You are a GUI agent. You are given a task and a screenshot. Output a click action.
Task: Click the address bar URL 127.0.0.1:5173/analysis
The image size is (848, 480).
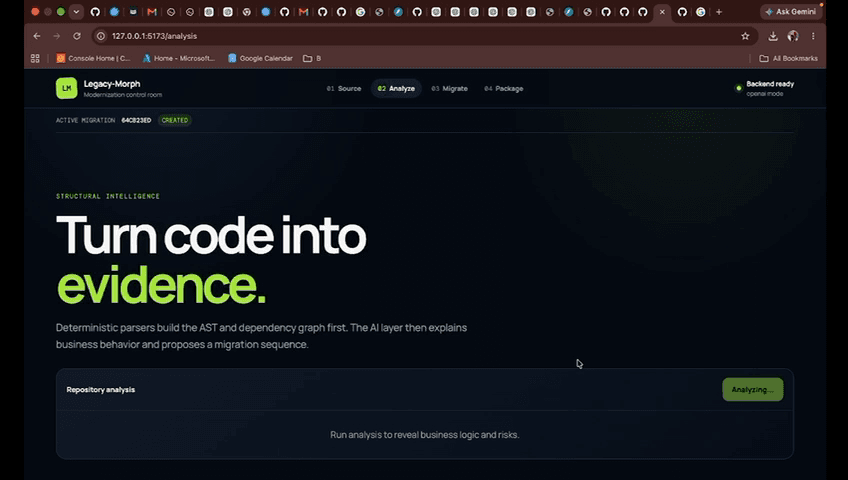[154, 36]
